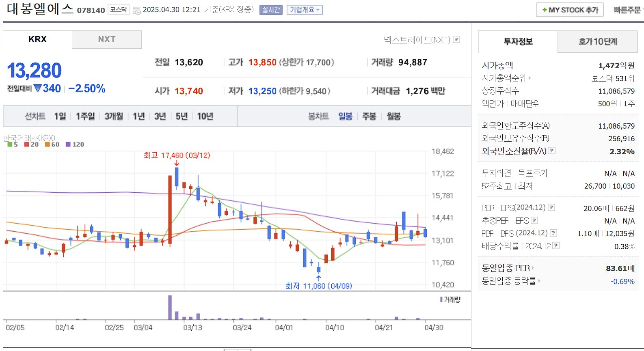Expand the 기업개요 dropdown
The width and height of the screenshot is (644, 351).
click(305, 10)
